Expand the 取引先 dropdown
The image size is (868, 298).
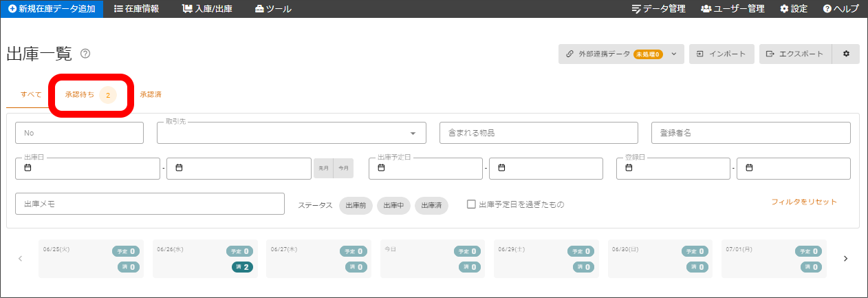coord(413,133)
